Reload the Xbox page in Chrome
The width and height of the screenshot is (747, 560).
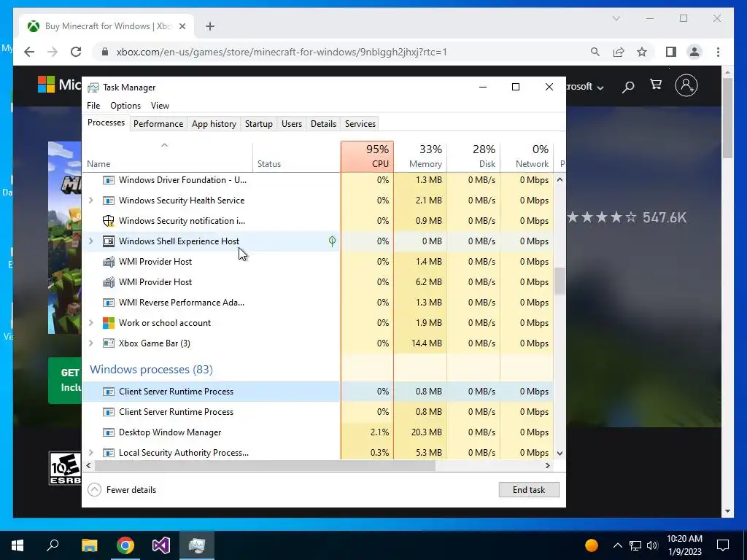point(76,52)
